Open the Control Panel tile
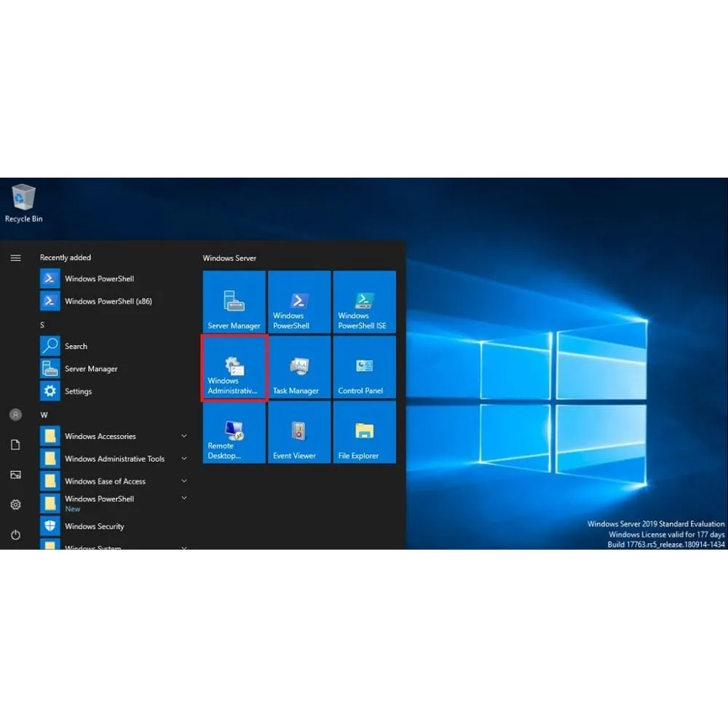 pyautogui.click(x=365, y=367)
